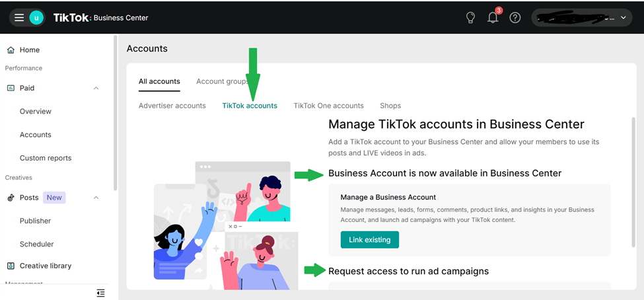Viewport: 644px width, 300px height.
Task: Click the Home icon in sidebar
Action: point(11,50)
